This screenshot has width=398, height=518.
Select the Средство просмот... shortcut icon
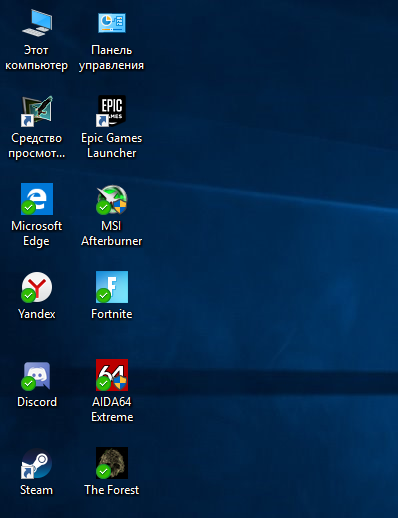pos(37,111)
